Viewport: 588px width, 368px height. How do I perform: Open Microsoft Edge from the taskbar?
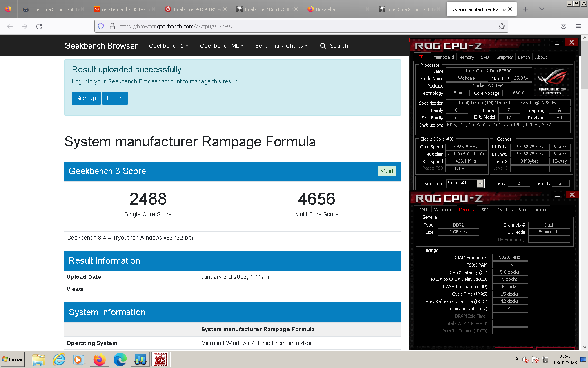point(120,360)
